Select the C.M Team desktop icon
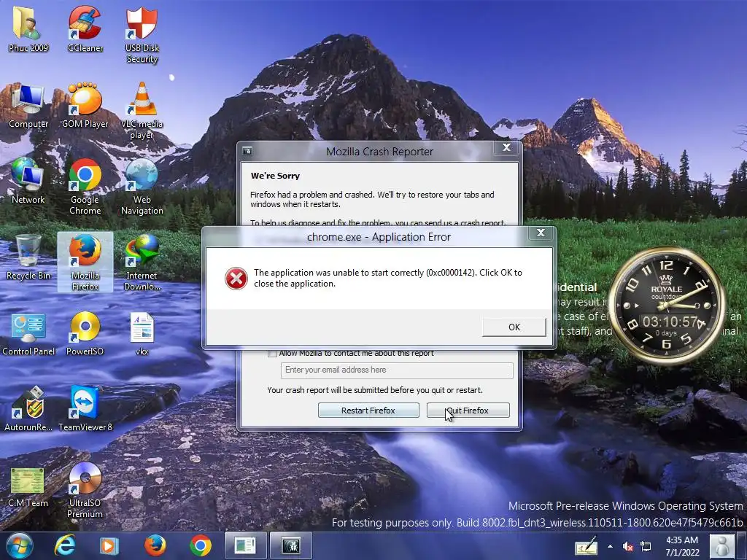This screenshot has width=747, height=560. 28,486
